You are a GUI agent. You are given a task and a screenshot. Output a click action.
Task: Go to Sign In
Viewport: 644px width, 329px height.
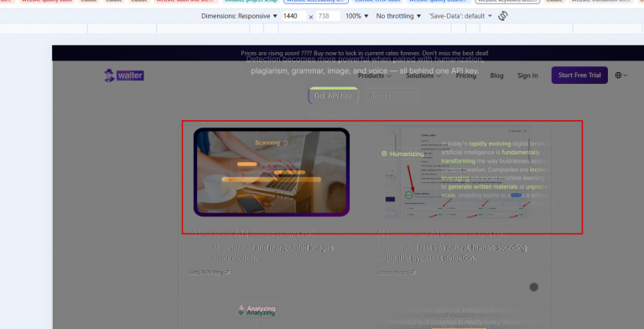(x=527, y=76)
